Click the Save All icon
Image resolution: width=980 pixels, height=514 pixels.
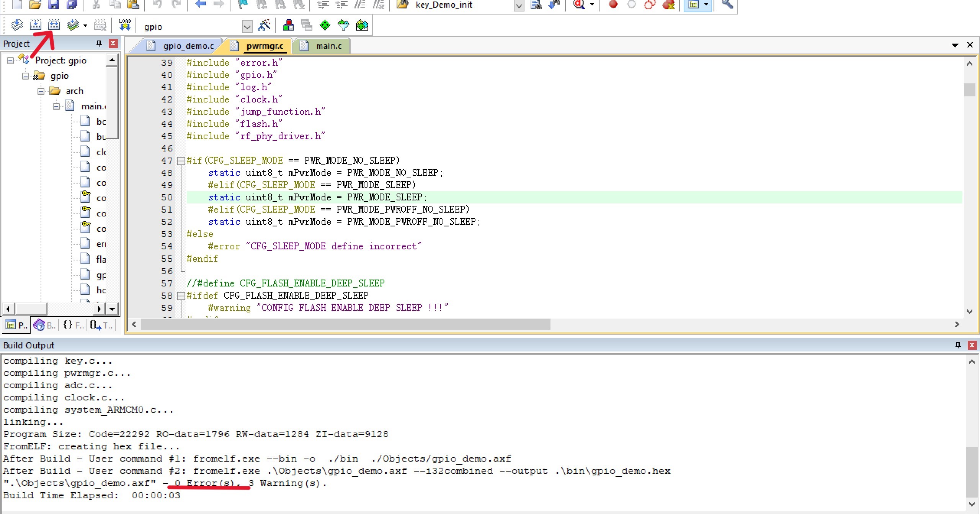click(72, 5)
